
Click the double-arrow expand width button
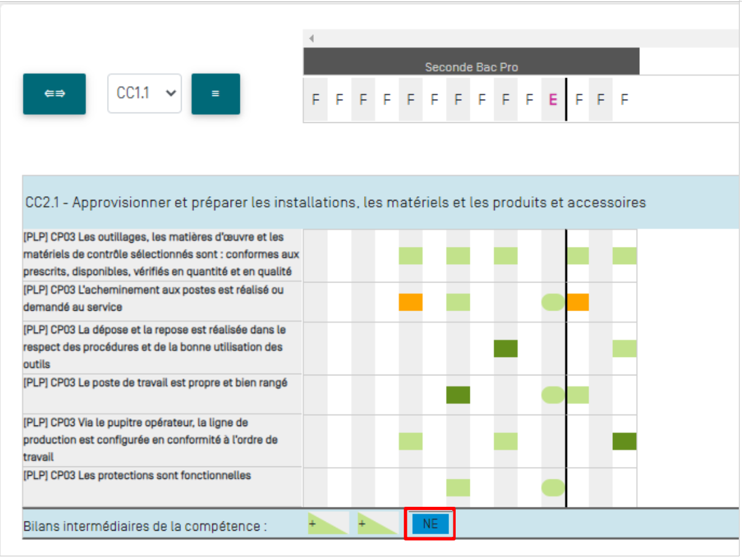(x=54, y=94)
